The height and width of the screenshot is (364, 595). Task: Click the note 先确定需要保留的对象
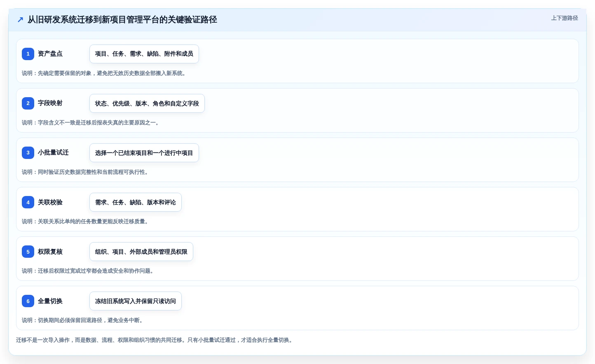(105, 73)
